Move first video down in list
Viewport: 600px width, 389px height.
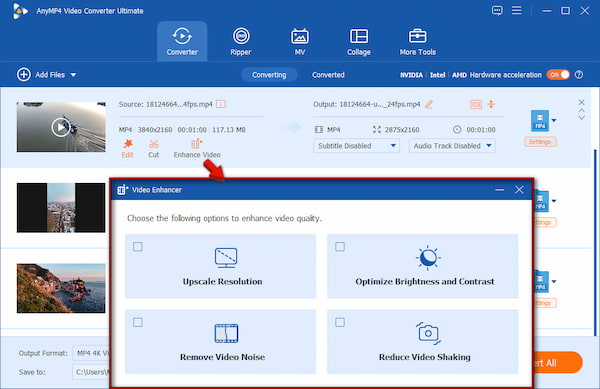pos(581,117)
